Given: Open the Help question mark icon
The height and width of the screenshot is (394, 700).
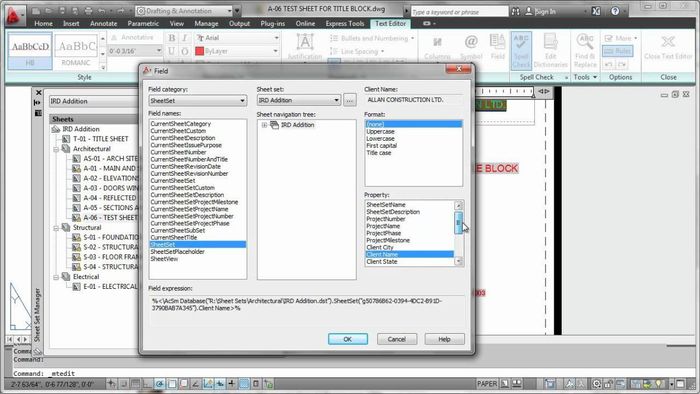Looking at the screenshot, I should [615, 11].
